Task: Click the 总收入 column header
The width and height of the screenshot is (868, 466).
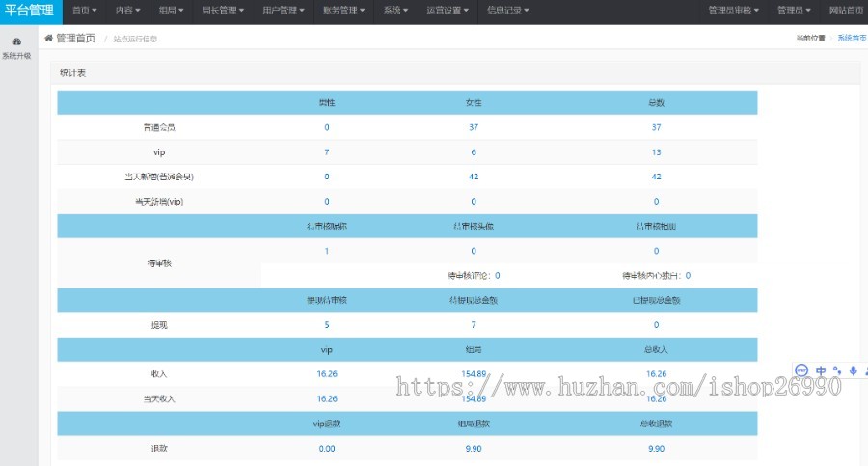Action: [x=656, y=349]
